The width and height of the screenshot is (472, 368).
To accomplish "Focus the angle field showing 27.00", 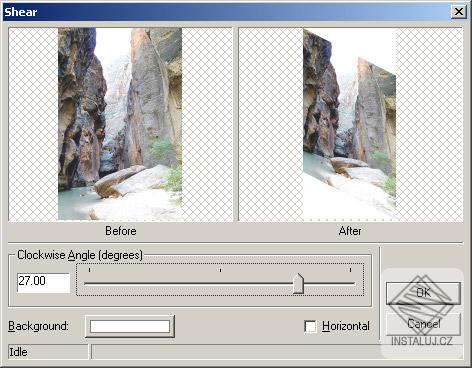I will [x=43, y=282].
